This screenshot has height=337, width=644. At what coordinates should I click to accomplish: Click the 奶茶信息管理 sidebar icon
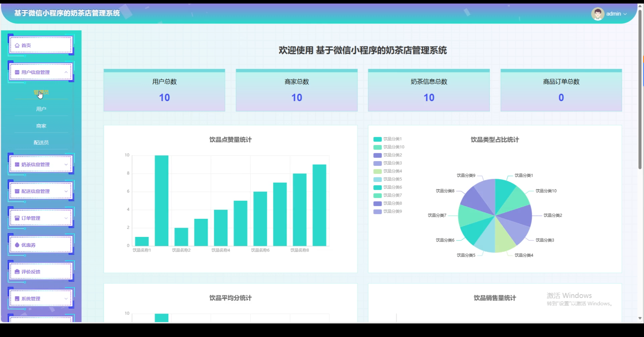coord(17,164)
